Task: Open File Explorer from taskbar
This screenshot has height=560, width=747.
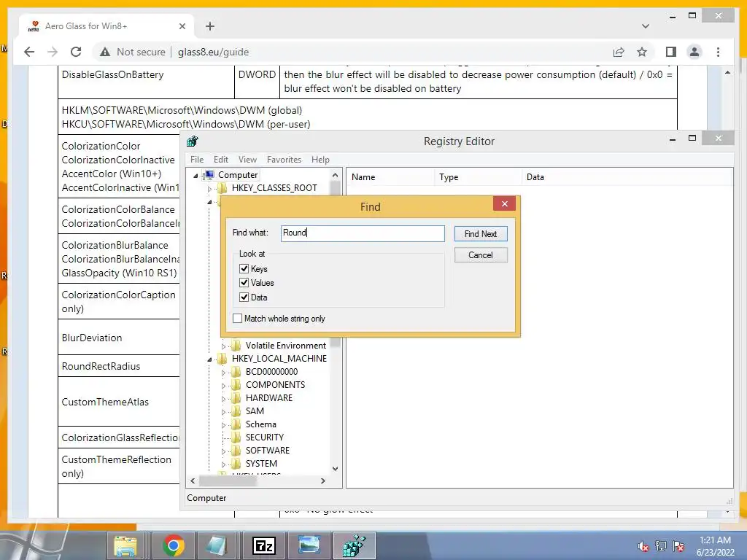Action: coord(125,545)
